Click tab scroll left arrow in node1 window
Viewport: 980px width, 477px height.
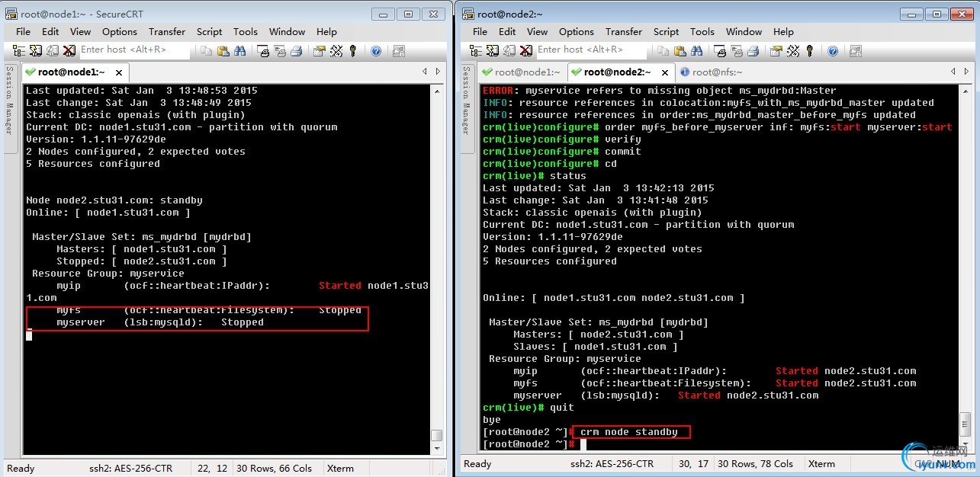426,72
